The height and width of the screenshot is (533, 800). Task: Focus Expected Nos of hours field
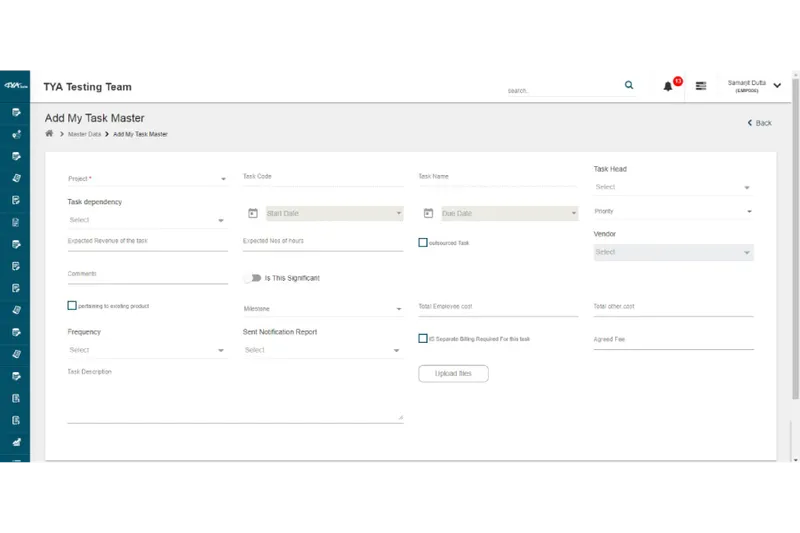point(323,242)
